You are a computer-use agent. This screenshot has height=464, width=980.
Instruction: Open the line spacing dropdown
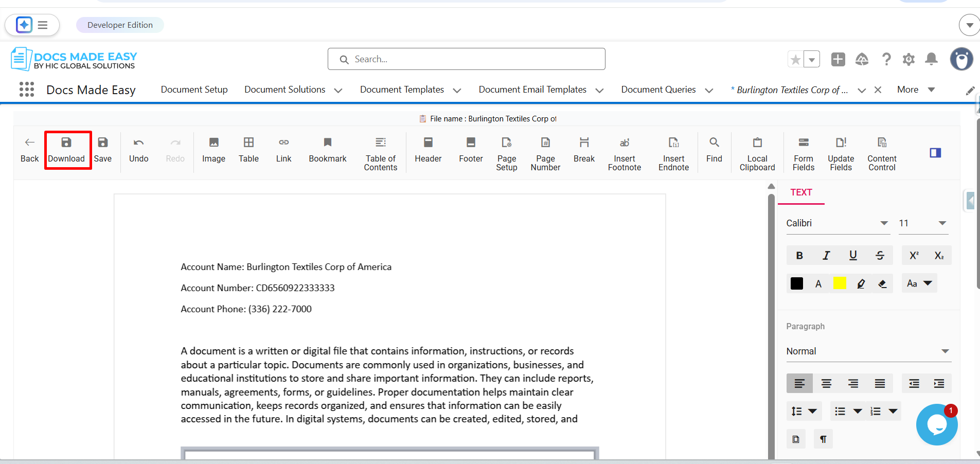pos(804,411)
